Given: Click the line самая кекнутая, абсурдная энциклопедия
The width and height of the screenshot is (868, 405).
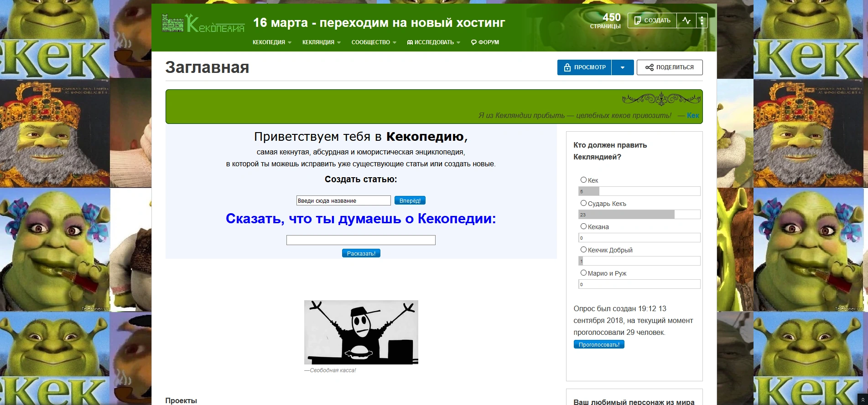Looking at the screenshot, I should coord(361,152).
